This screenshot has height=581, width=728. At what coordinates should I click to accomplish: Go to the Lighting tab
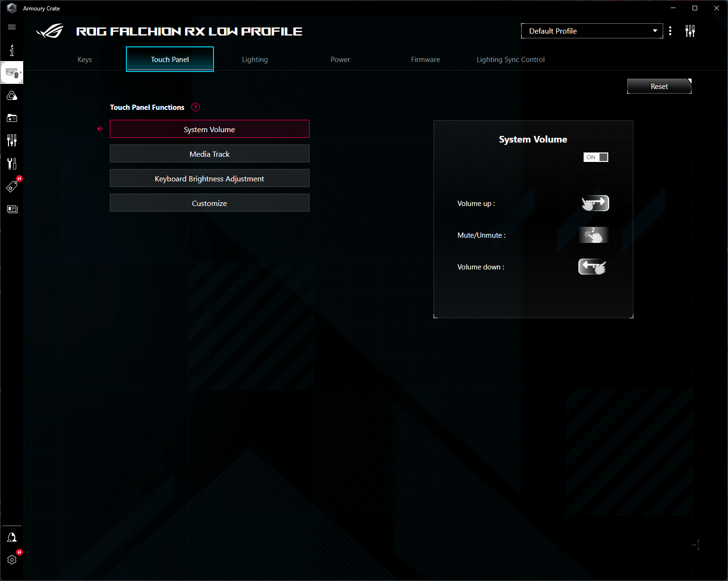[255, 59]
